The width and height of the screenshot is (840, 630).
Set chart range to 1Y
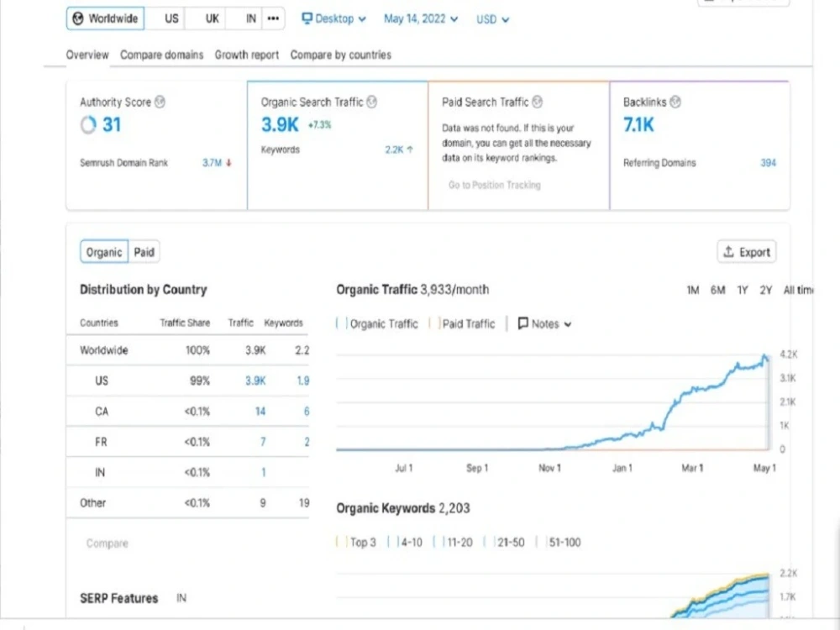[x=742, y=290]
